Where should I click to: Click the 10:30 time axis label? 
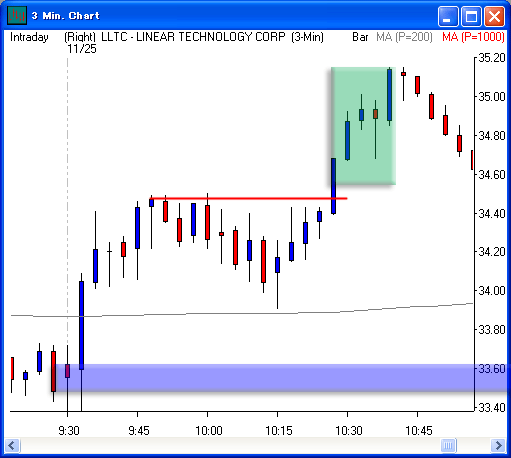point(349,431)
